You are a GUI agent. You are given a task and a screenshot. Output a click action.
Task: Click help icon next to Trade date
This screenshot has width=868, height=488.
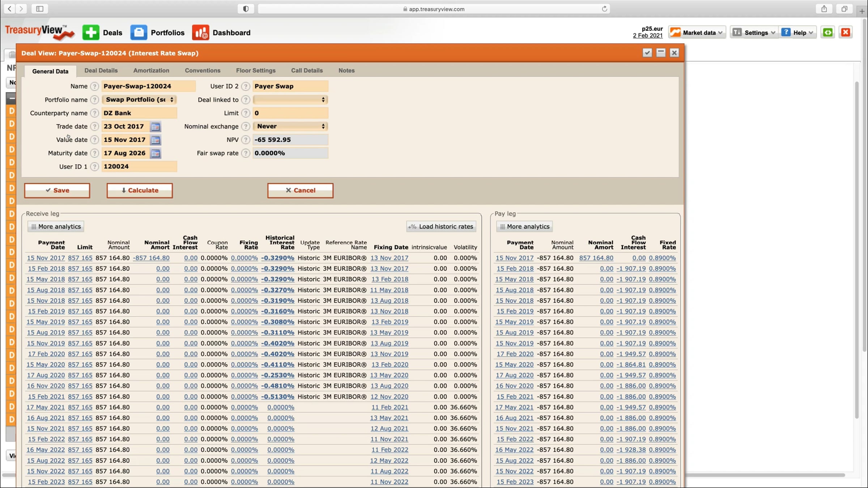click(x=94, y=127)
